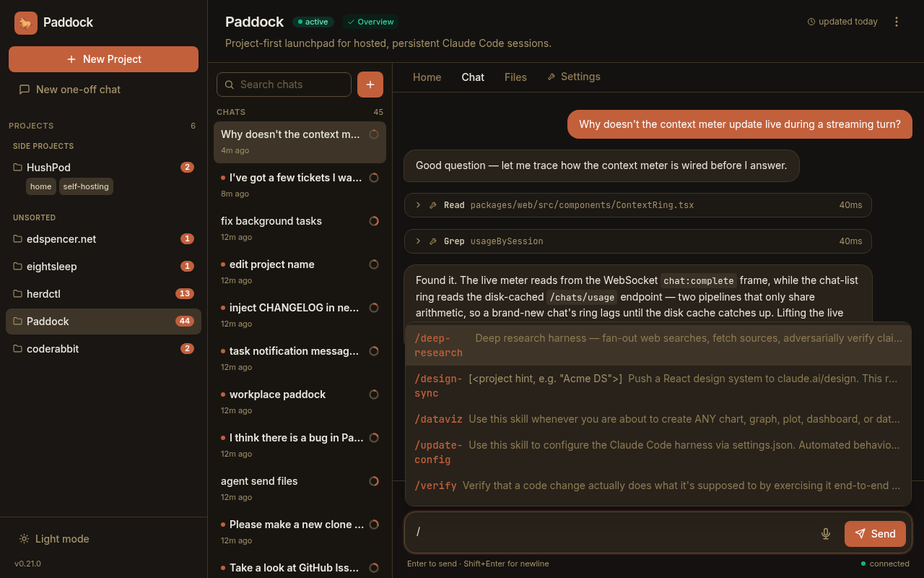Viewport: 924px width, 578px height.
Task: Open the 'Please make a new clone…' chat
Action: tap(300, 532)
